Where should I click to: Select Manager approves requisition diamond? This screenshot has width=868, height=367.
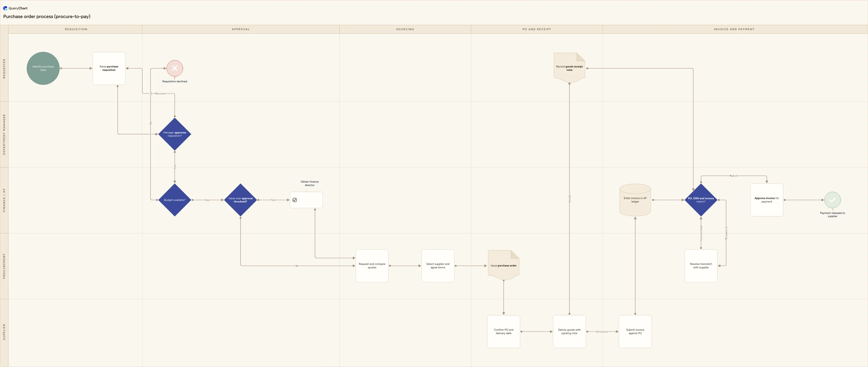click(x=175, y=134)
